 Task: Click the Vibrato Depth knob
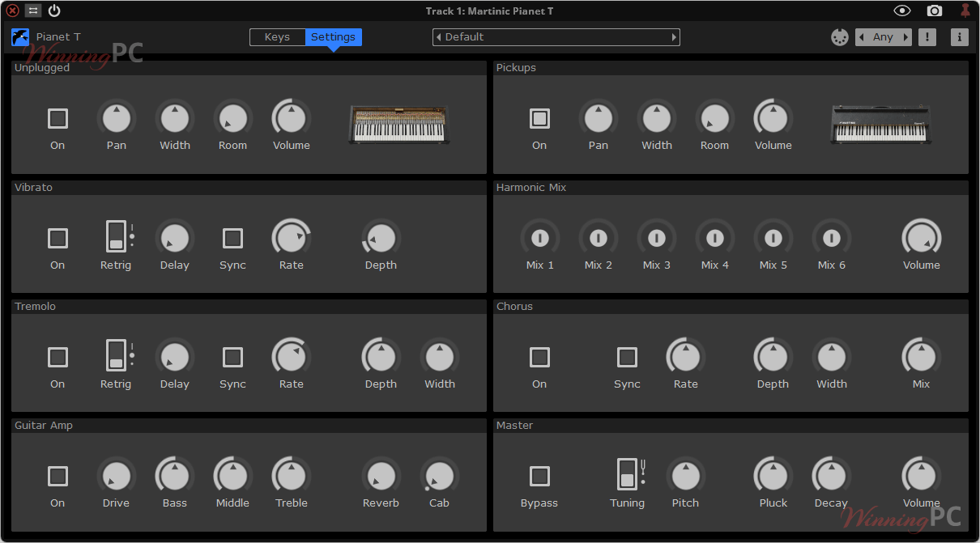(x=381, y=238)
